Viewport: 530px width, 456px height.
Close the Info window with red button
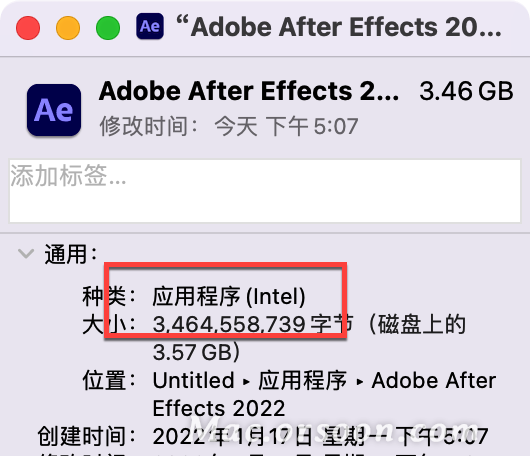click(28, 28)
